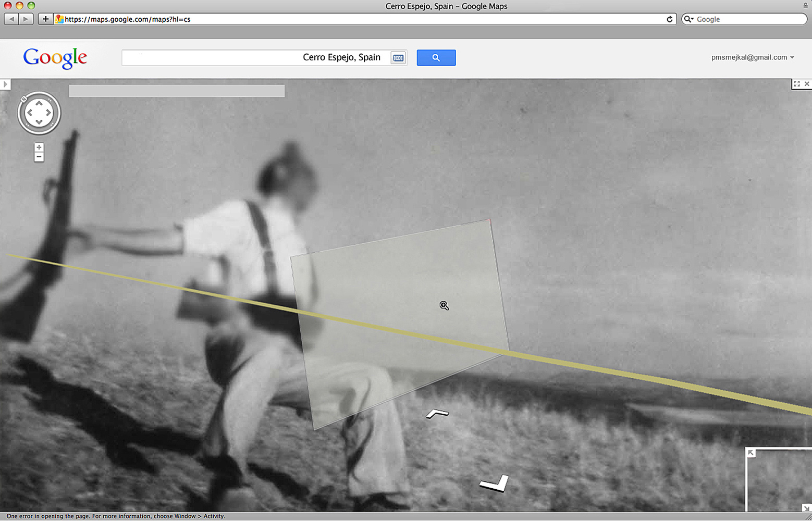The image size is (812, 521).
Task: Click the Google logo
Action: [x=55, y=57]
